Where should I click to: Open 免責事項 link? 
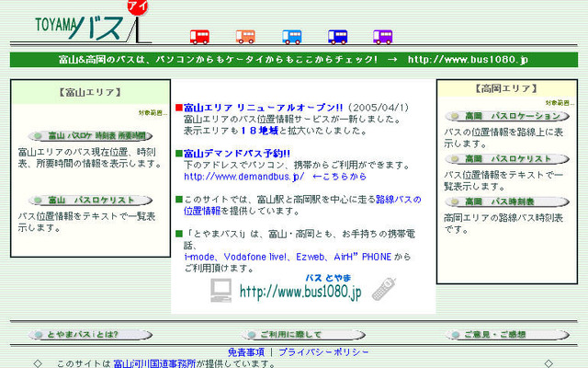pos(246,352)
